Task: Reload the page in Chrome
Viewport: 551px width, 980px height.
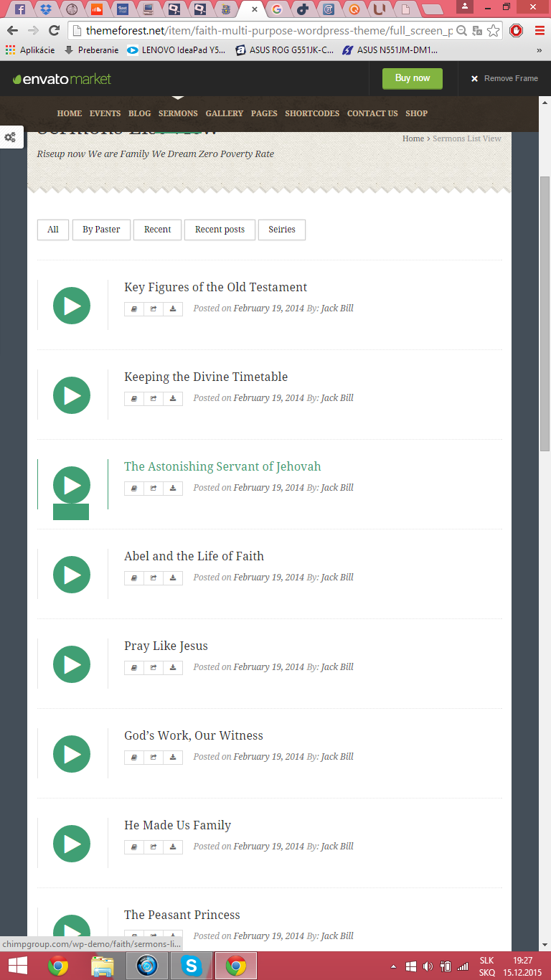Action: [x=54, y=31]
